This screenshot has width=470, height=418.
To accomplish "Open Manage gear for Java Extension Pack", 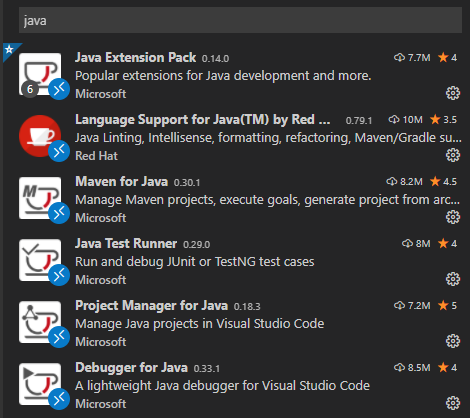I will coord(453,93).
